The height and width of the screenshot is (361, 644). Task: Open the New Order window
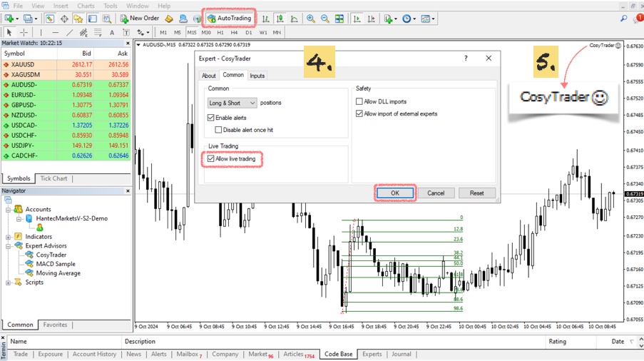click(140, 19)
